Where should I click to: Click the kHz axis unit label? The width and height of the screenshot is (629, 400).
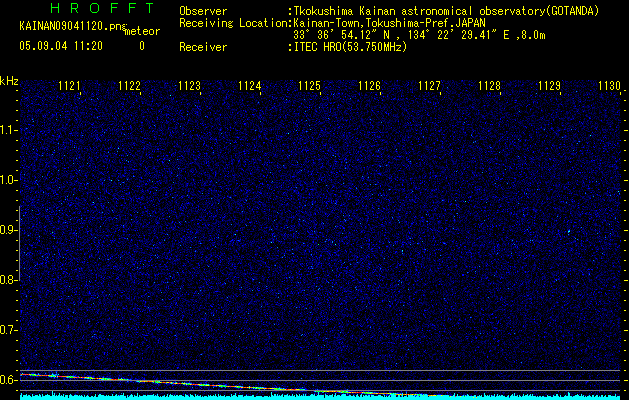pyautogui.click(x=9, y=81)
